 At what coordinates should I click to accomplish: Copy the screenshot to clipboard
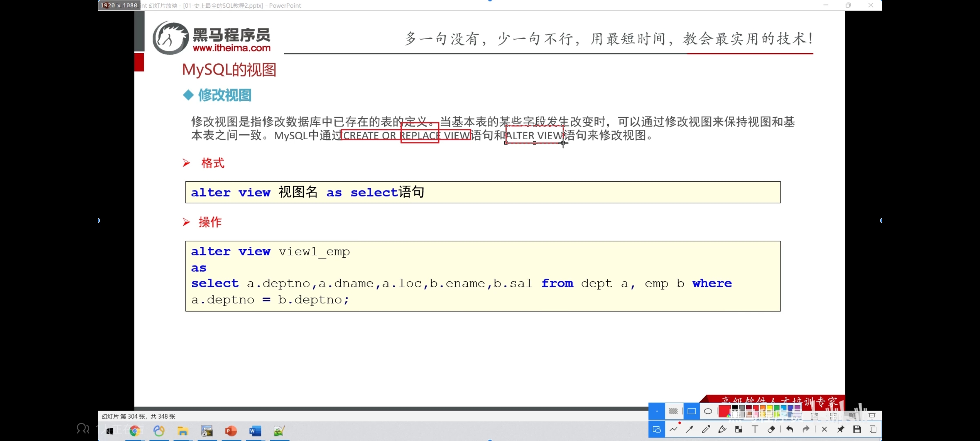click(x=873, y=429)
